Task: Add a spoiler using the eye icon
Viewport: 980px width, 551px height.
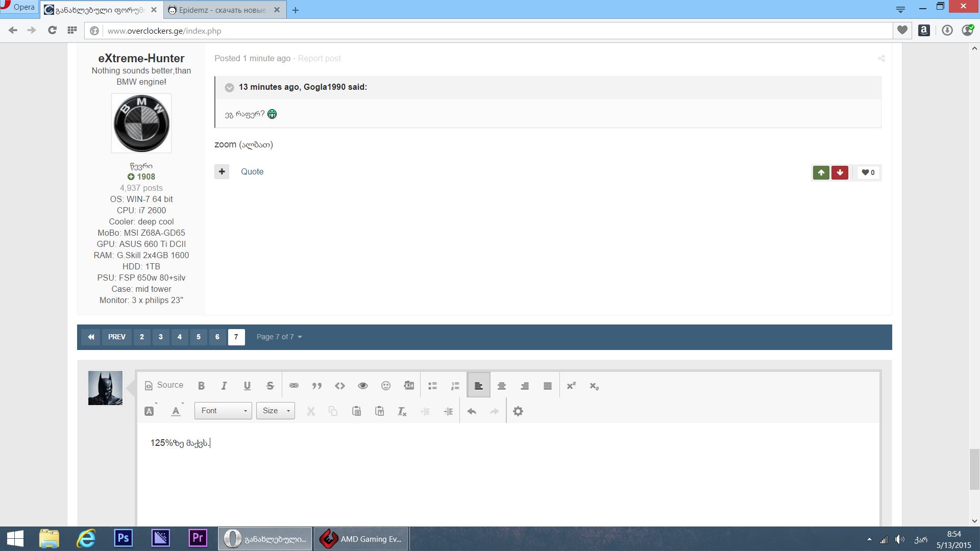Action: coord(363,386)
